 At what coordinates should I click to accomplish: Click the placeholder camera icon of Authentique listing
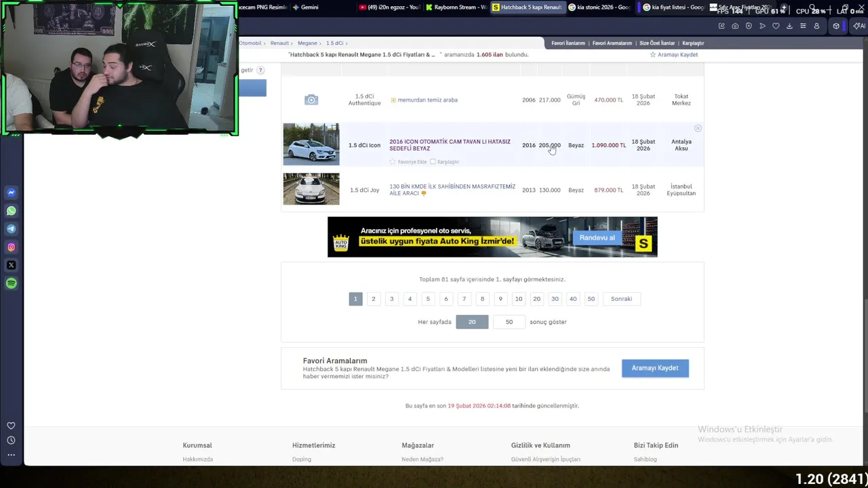pyautogui.click(x=311, y=100)
